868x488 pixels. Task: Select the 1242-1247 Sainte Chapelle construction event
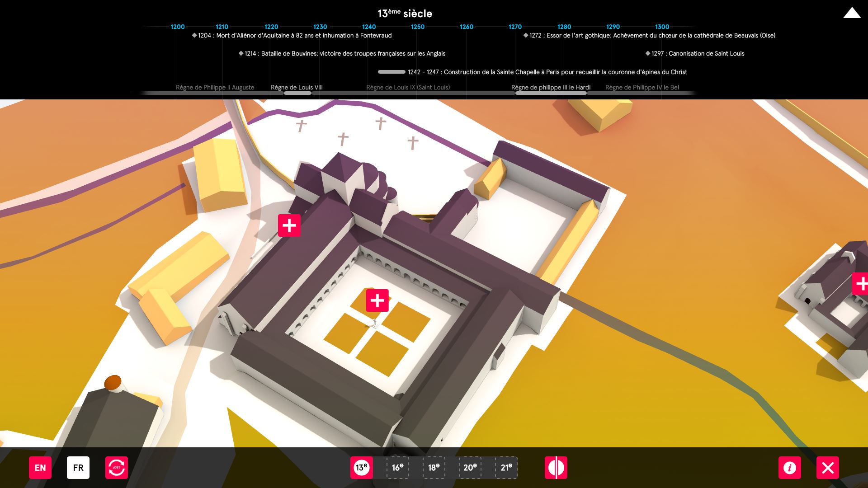(x=547, y=72)
